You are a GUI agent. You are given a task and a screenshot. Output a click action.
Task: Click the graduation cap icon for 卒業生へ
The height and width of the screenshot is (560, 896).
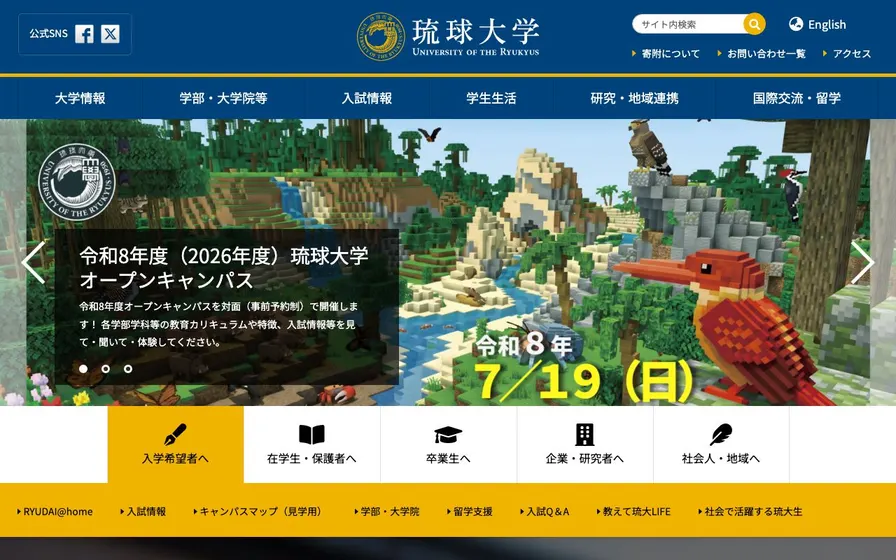pos(448,435)
